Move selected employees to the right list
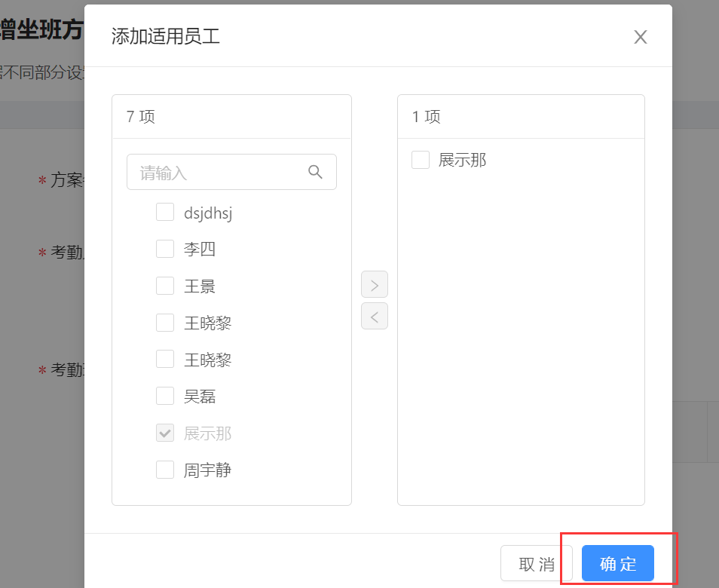719x588 pixels. click(x=374, y=284)
